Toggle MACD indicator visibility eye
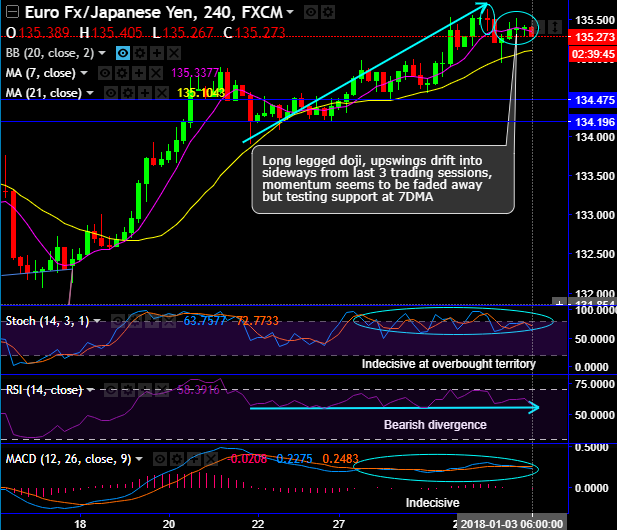The height and width of the screenshot is (530, 617). (x=160, y=459)
